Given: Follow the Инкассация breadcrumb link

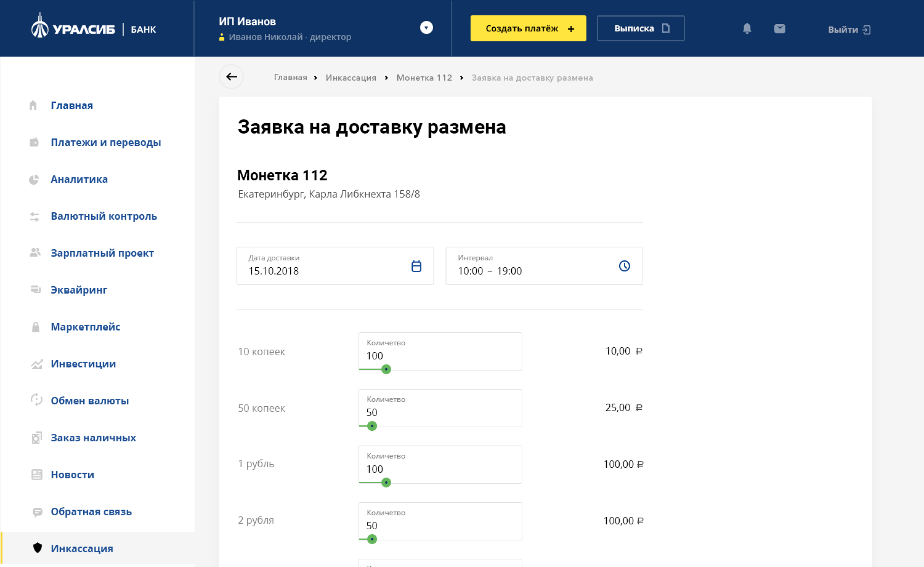Looking at the screenshot, I should coord(351,78).
